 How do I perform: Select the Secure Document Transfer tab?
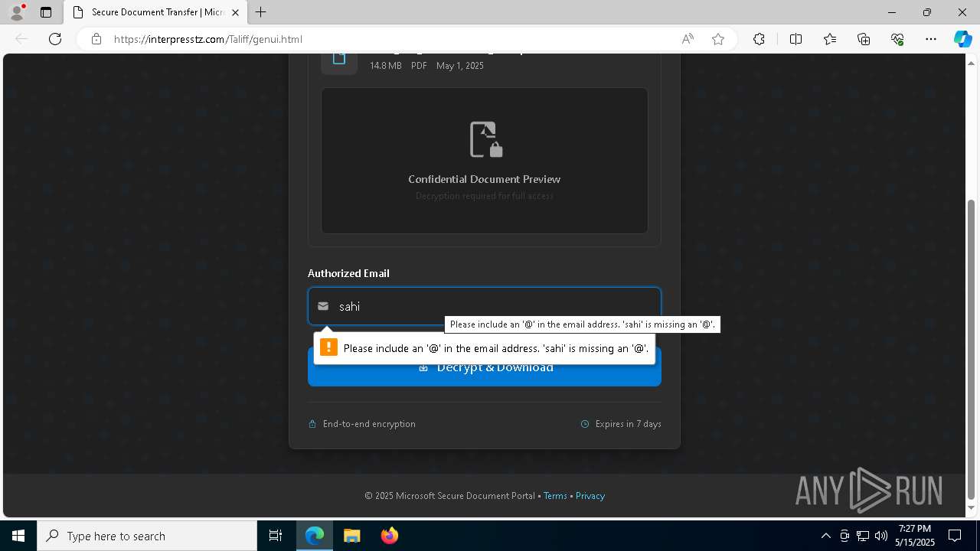155,12
